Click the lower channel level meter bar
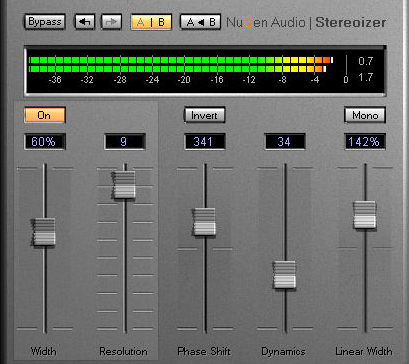409x364 pixels. click(178, 69)
